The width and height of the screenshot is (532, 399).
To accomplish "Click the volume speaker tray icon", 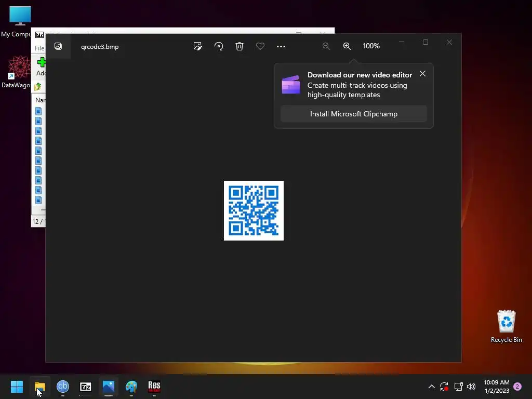I will pos(471,387).
